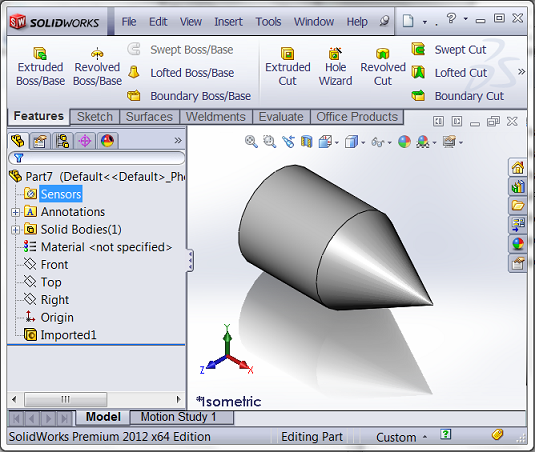This screenshot has width=535, height=452.
Task: Click the Previous View icon
Action: 288,142
